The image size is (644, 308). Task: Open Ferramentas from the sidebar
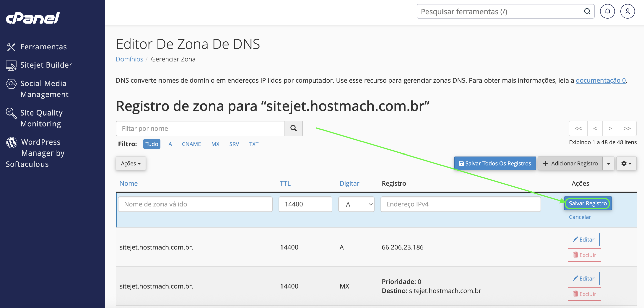36,47
